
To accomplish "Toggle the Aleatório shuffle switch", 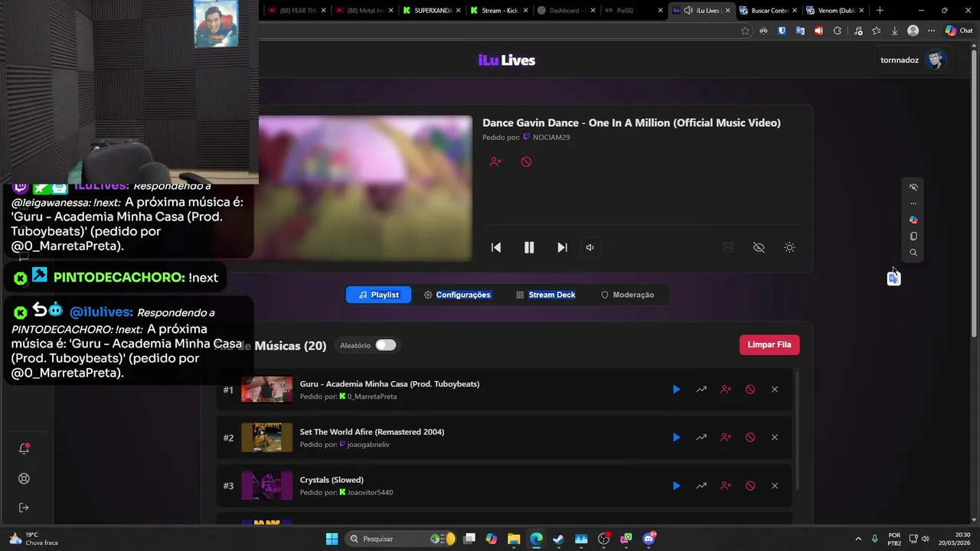I will tap(386, 345).
